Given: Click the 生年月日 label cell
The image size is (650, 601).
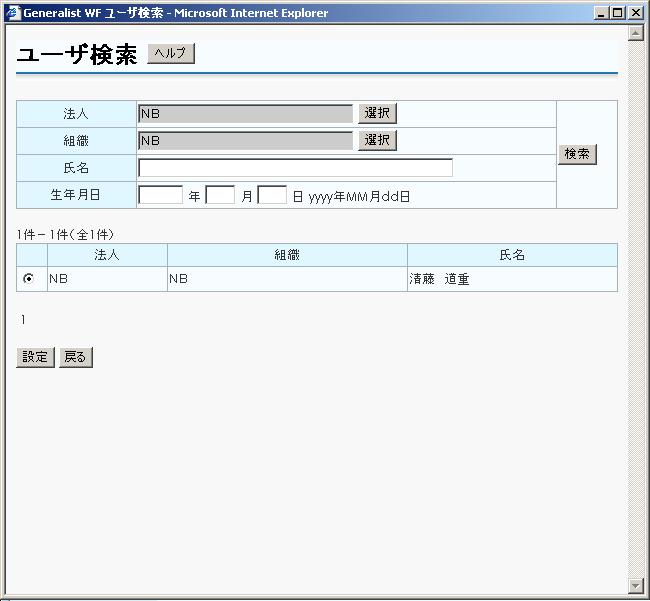Looking at the screenshot, I should [x=76, y=195].
